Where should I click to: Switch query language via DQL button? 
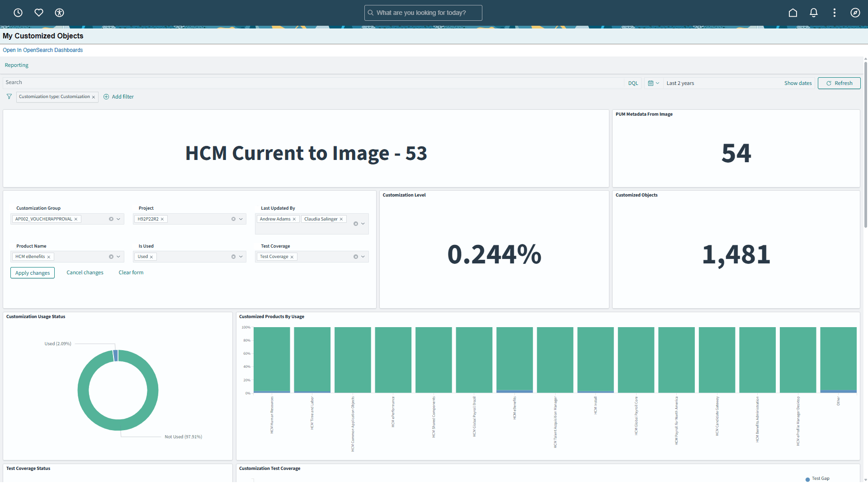point(633,83)
